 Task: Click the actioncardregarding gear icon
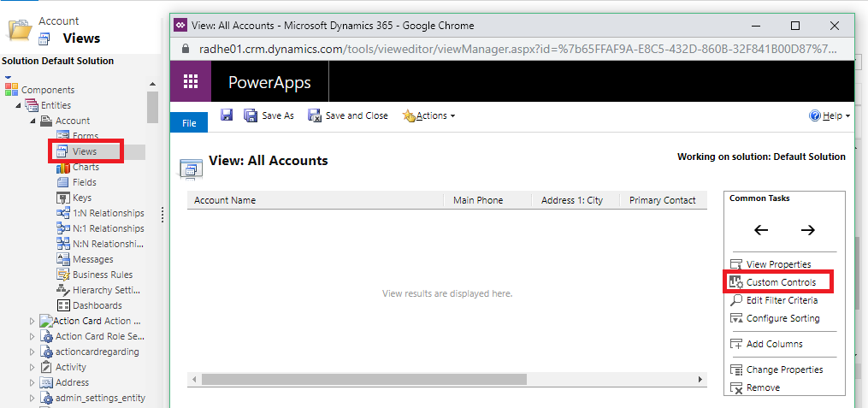tap(46, 352)
